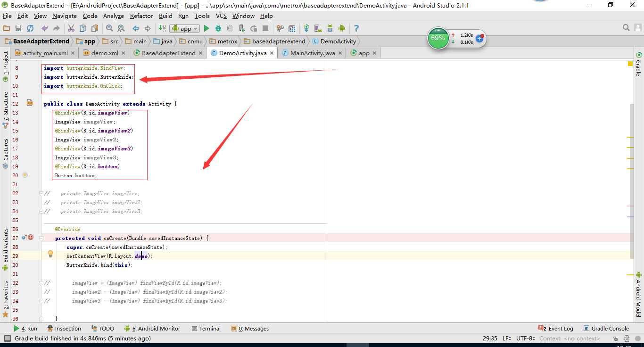
Task: Toggle the Gradle side panel
Action: coord(638,64)
